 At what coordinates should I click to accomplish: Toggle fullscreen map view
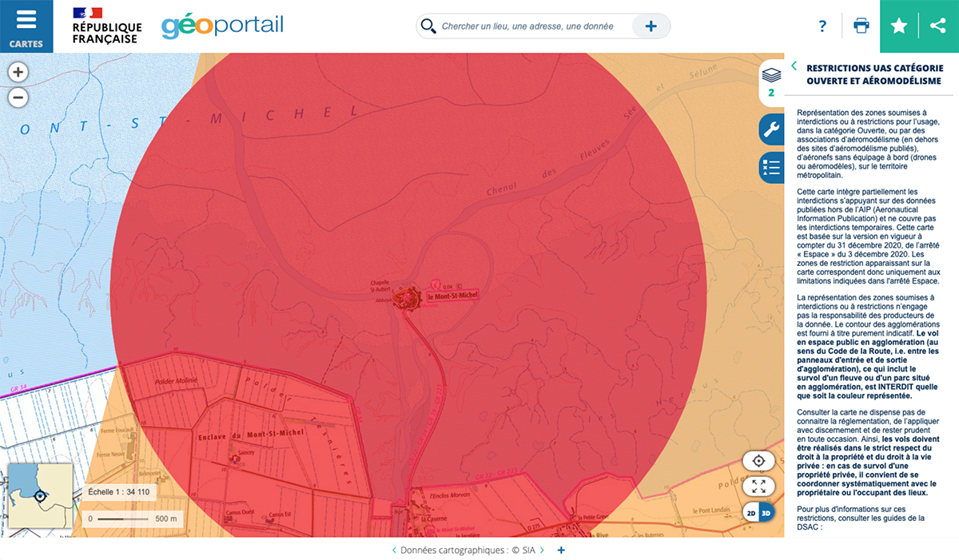(x=758, y=487)
